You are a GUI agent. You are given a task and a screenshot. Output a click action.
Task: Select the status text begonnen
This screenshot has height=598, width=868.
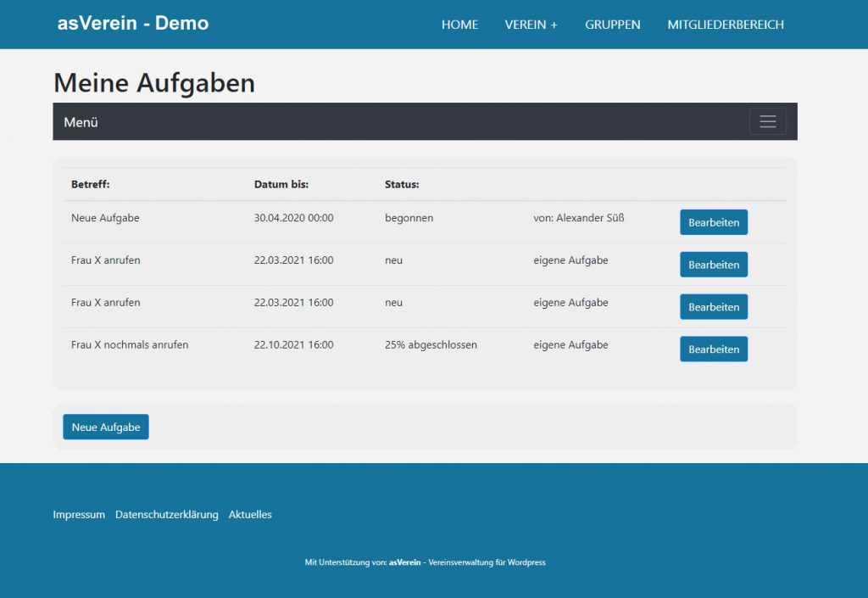[409, 218]
